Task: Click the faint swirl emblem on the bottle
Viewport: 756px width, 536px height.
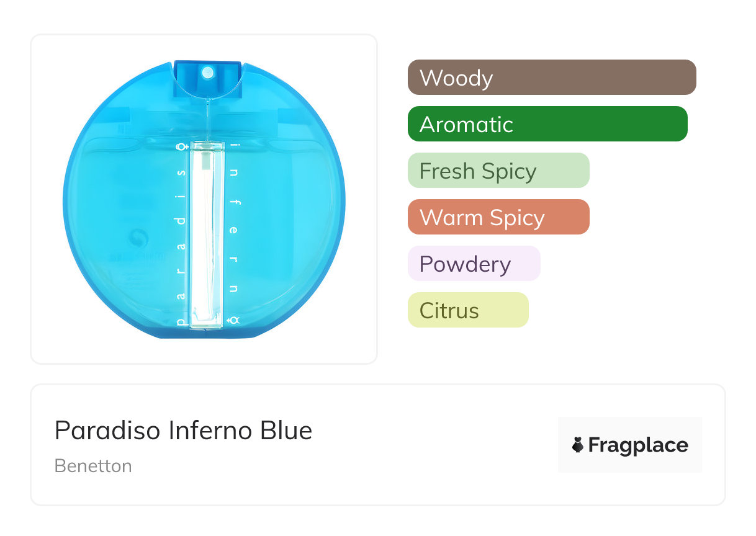Action: click(x=137, y=239)
